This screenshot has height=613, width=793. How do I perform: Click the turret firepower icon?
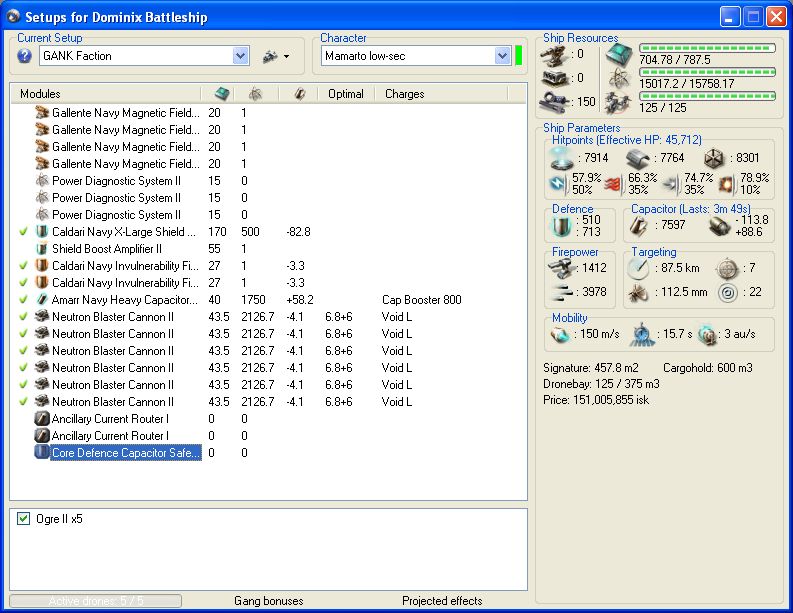click(x=563, y=269)
